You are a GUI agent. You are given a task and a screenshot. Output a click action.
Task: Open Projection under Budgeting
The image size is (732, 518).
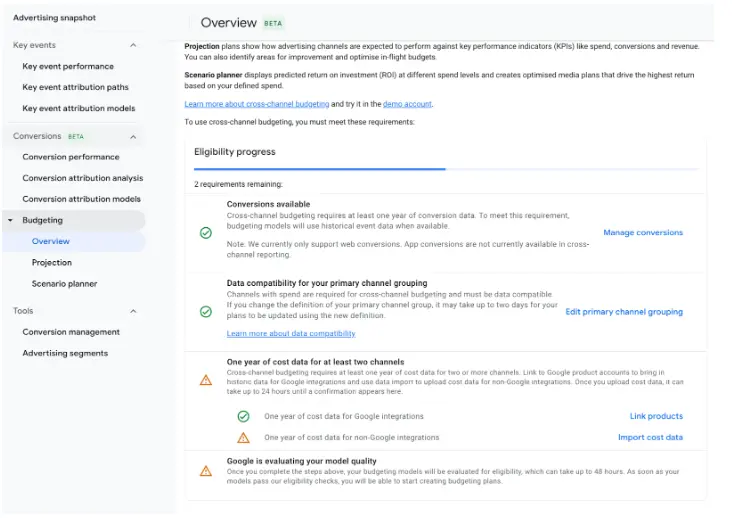(x=52, y=263)
